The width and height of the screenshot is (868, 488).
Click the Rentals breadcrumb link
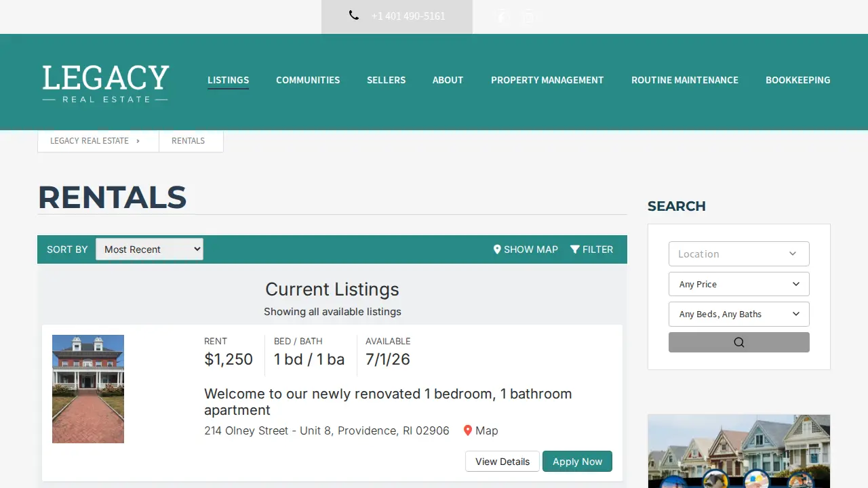188,141
